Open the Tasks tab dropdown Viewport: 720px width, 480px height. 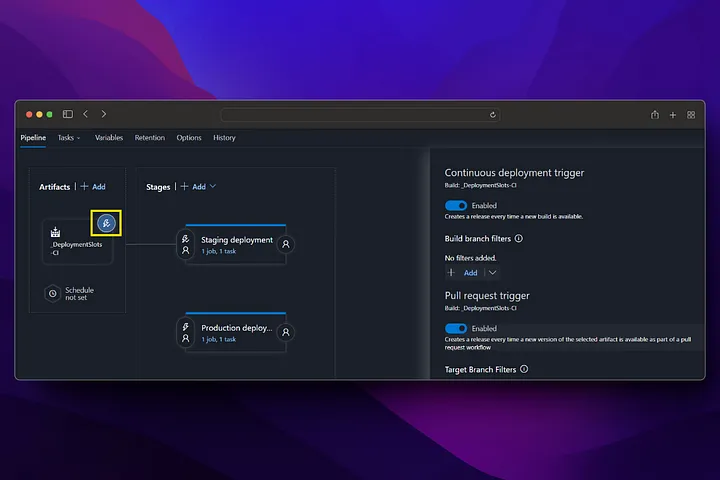coord(69,138)
